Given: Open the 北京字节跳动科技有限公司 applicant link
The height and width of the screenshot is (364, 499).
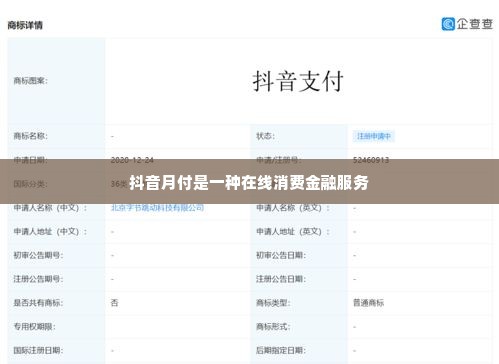Looking at the screenshot, I should [x=157, y=208].
